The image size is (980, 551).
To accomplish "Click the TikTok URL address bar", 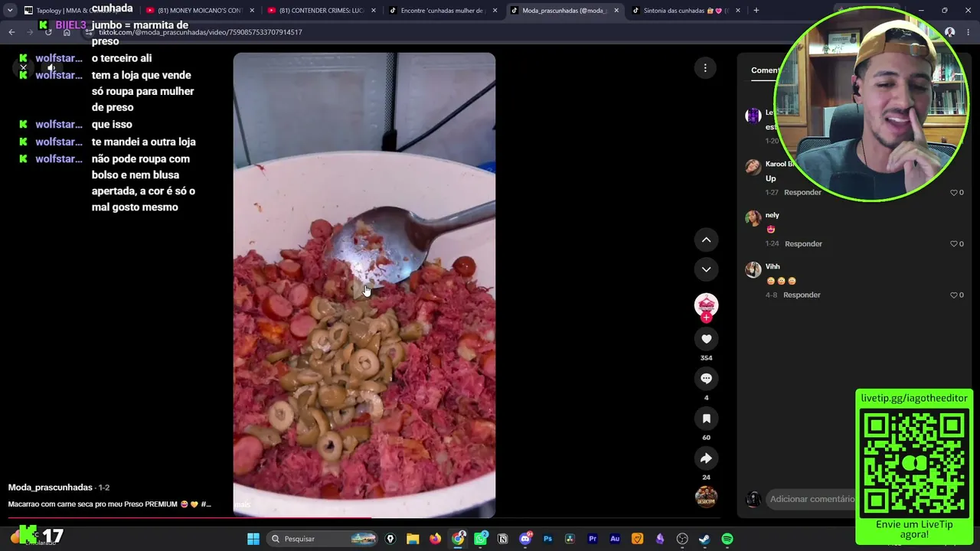I will tap(201, 32).
